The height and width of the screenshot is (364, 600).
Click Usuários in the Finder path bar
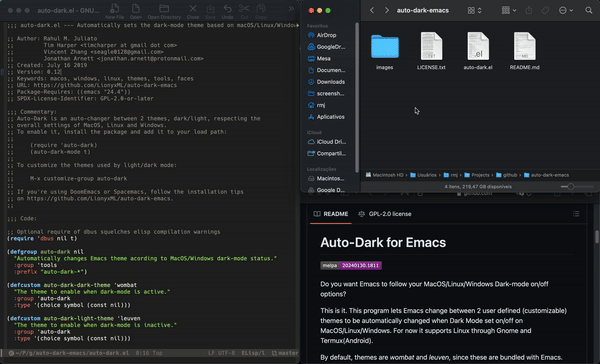coord(423,175)
